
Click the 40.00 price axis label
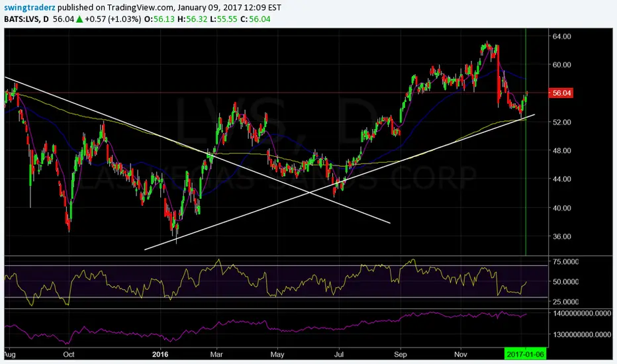562,208
